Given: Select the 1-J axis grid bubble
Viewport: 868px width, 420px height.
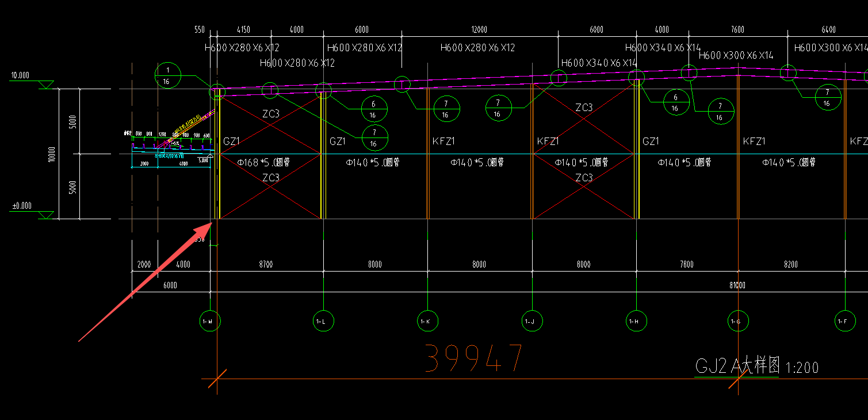Looking at the screenshot, I should 531,322.
